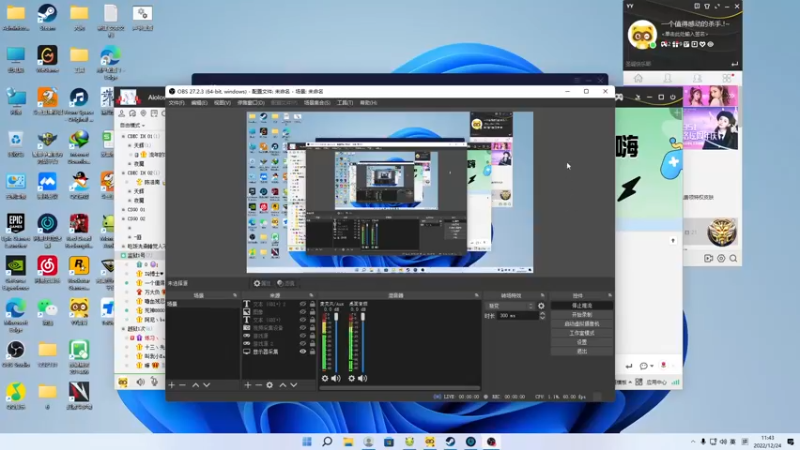The width and height of the screenshot is (800, 450).
Task: Hide the 显示器采集 display capture source
Action: click(x=303, y=352)
